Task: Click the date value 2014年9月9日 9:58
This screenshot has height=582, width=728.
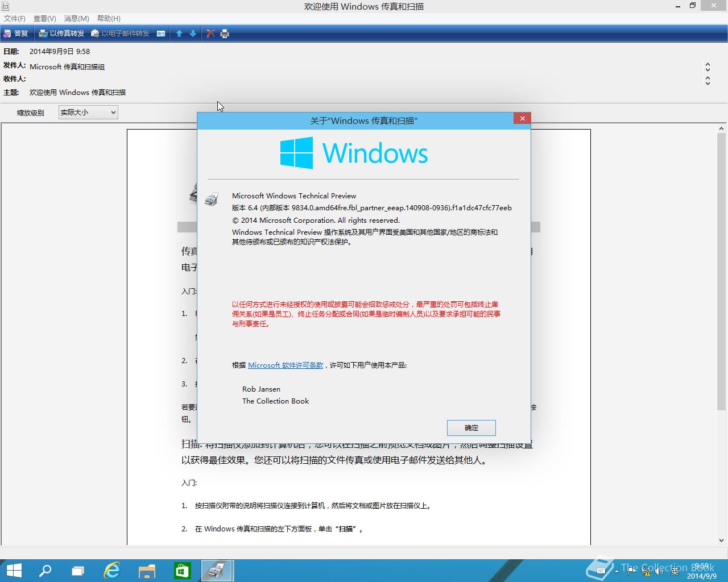Action: (60, 51)
